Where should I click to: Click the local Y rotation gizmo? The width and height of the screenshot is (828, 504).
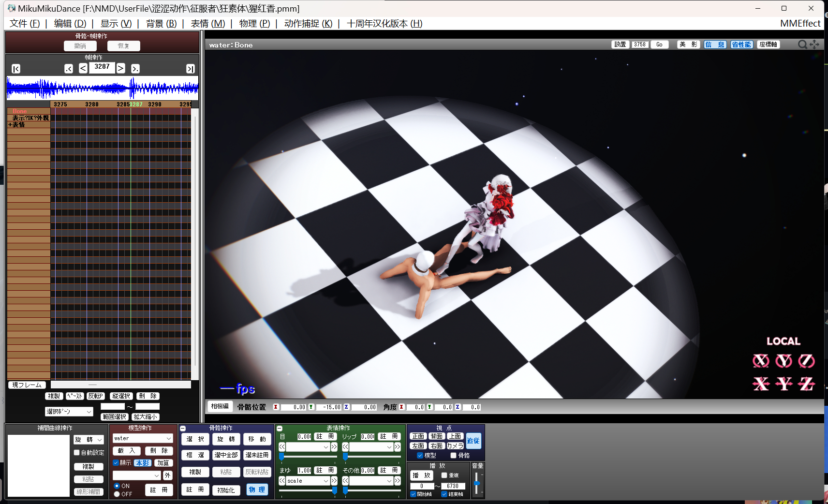click(784, 361)
